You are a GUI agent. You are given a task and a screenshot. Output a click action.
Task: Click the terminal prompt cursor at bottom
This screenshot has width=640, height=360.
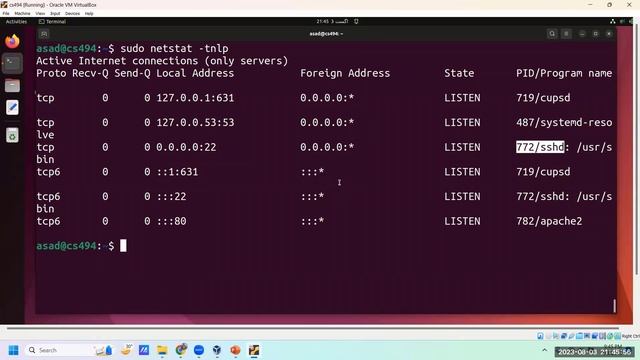(x=123, y=246)
